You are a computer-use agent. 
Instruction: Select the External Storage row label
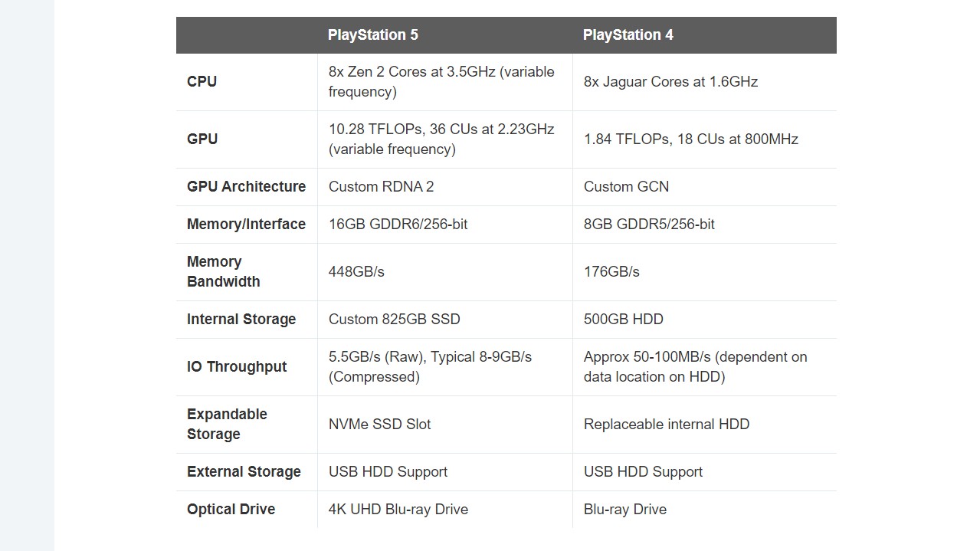click(x=244, y=471)
